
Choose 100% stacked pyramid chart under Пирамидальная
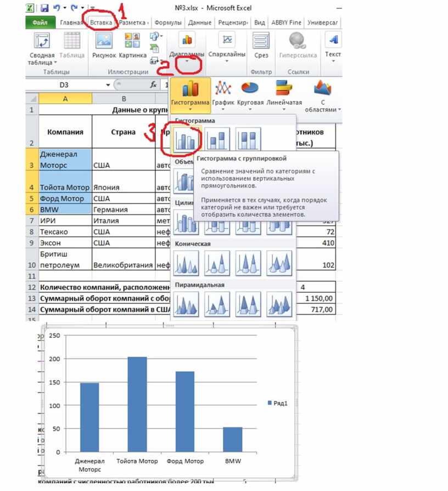248,304
